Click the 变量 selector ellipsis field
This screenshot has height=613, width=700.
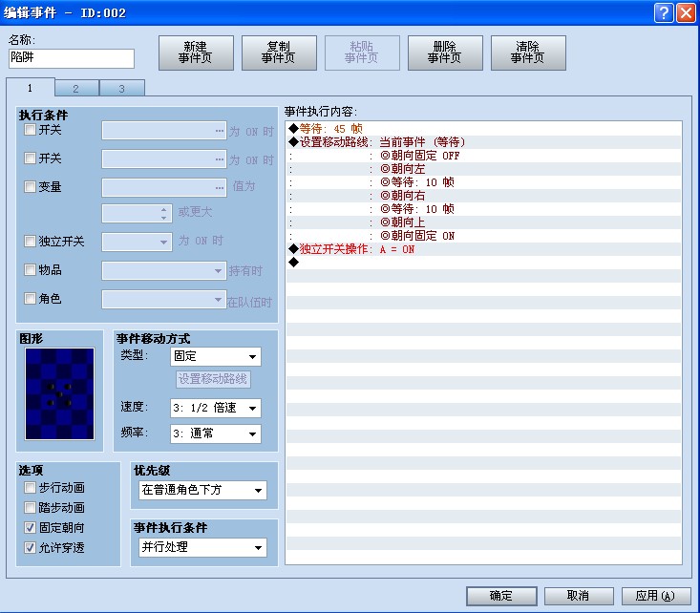(164, 188)
